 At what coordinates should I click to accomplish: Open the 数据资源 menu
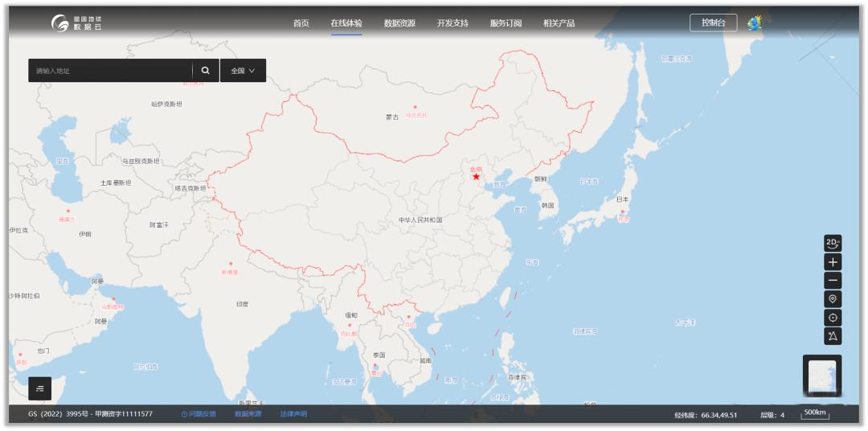coord(399,23)
